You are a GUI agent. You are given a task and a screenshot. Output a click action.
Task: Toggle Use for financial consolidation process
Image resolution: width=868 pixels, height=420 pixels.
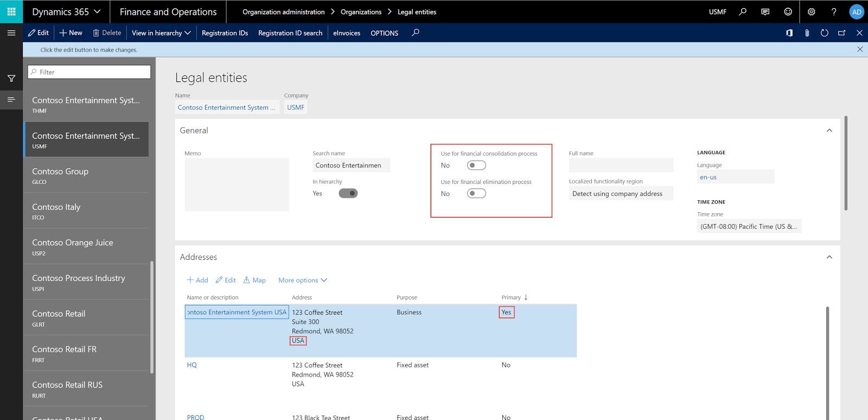(476, 165)
